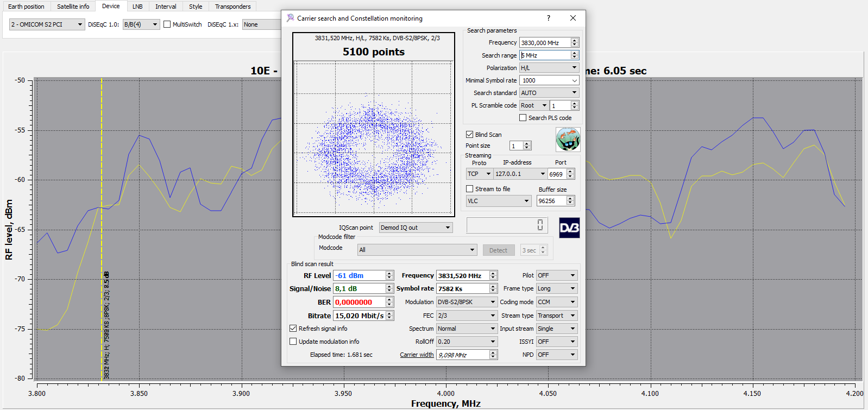Switch to the Transponders tab
Viewport: 868px width, 410px height.
232,7
